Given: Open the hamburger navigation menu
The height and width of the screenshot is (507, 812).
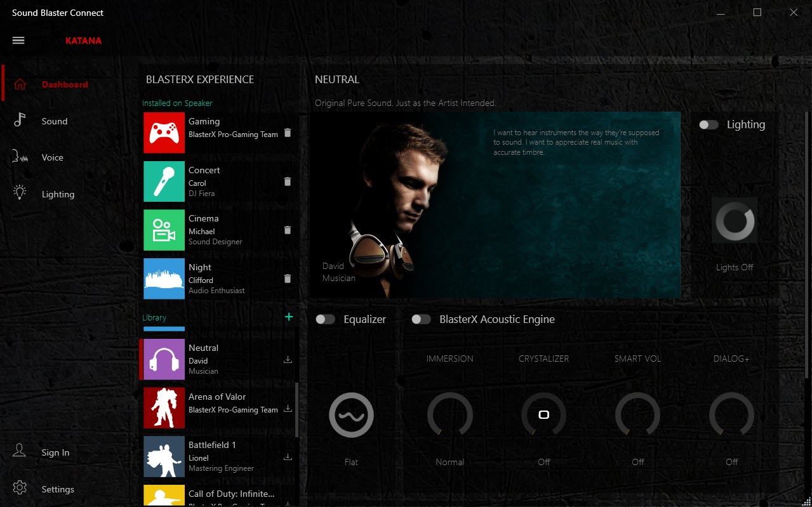Looking at the screenshot, I should (18, 41).
